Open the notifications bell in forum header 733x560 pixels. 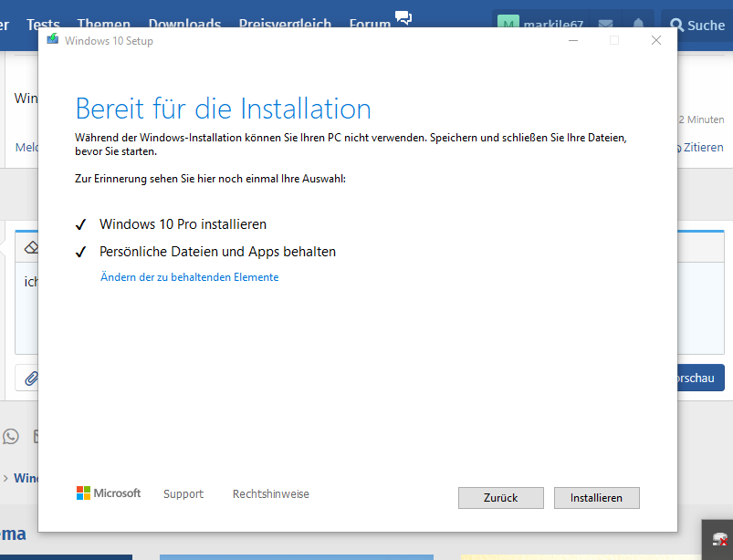click(639, 24)
